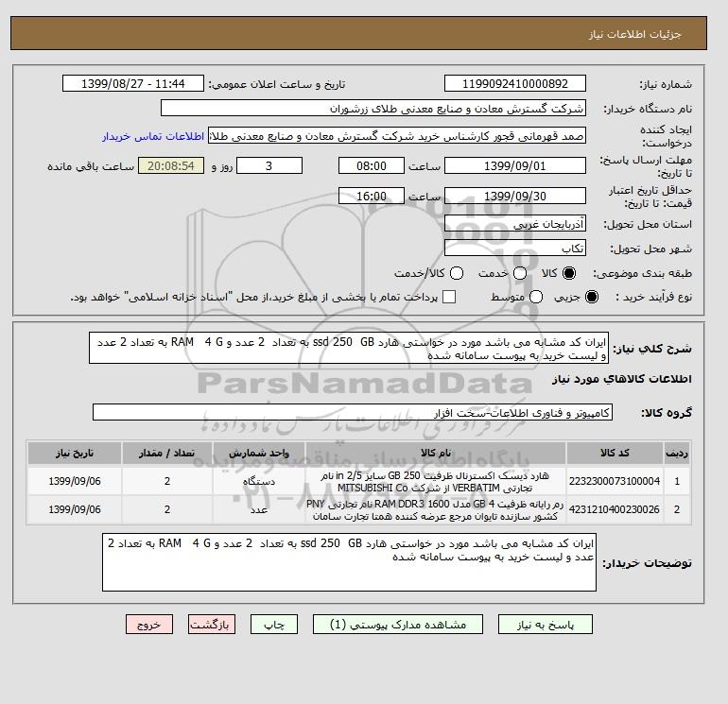Screen dimensions: 728x704
Task: Open the اطلاعات تماس خریدار link
Action: 153,136
